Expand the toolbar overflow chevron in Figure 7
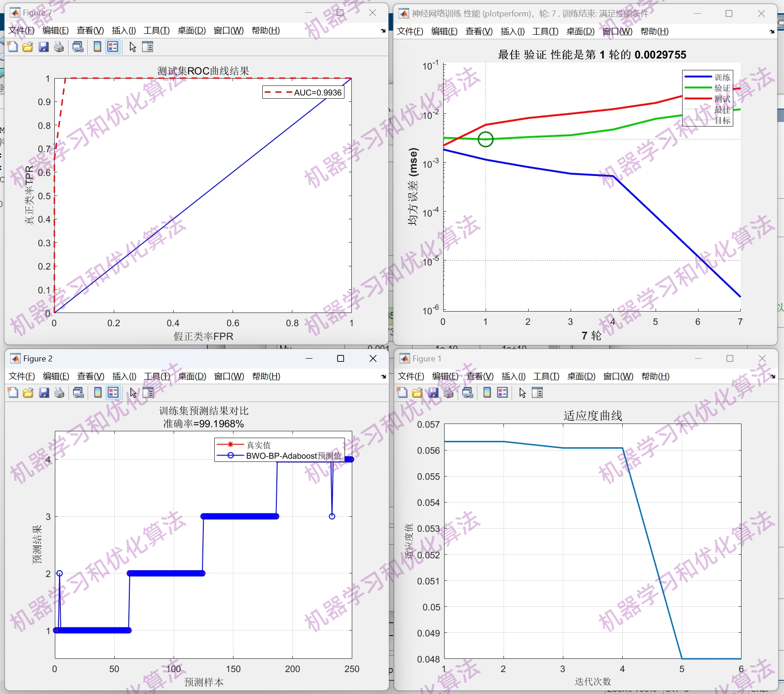 pos(382,31)
